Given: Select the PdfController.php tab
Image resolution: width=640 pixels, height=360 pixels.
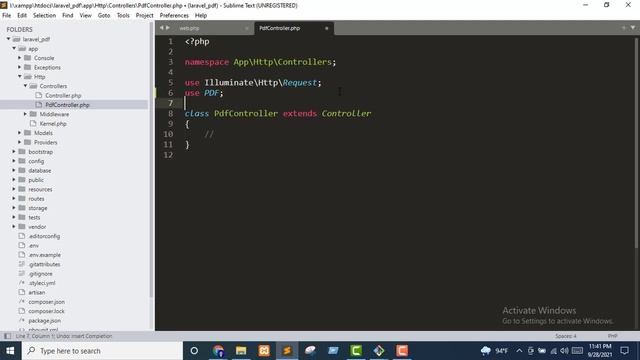Looking at the screenshot, I should click(280, 28).
